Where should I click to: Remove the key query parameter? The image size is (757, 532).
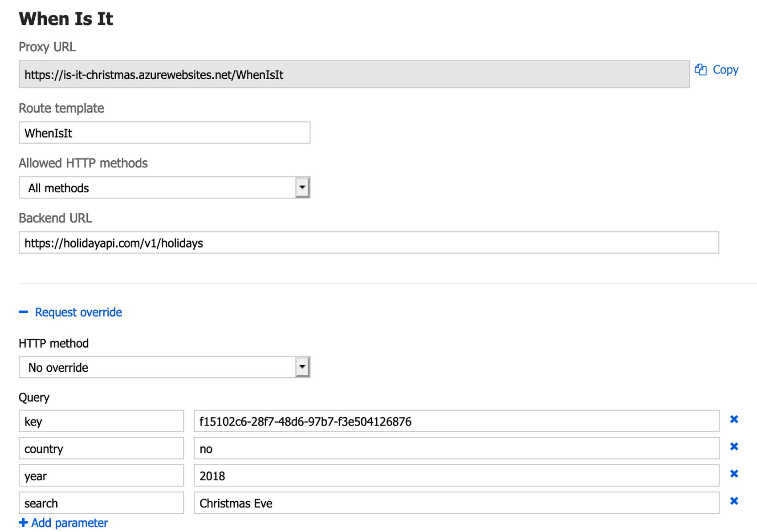tap(734, 419)
